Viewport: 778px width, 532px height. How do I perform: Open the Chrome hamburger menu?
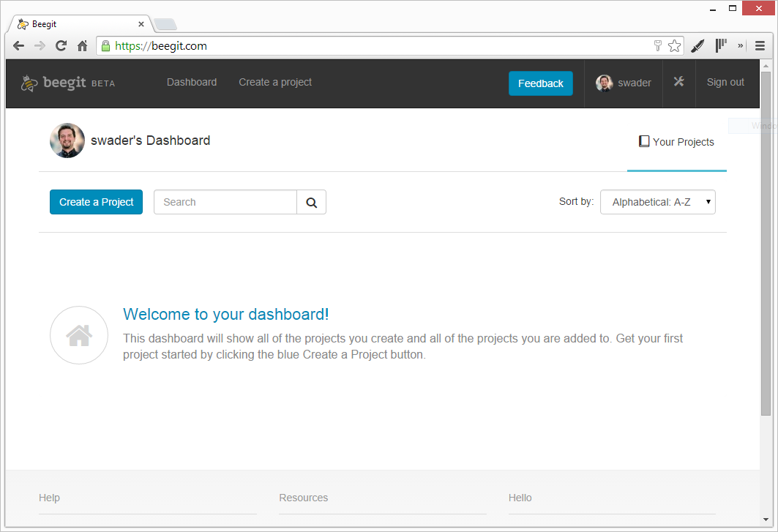click(x=760, y=46)
